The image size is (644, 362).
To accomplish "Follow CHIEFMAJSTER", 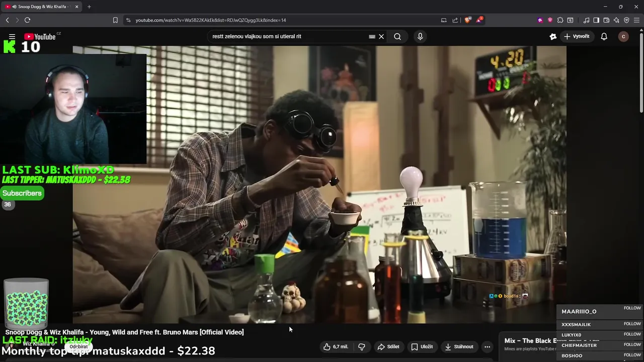I will [x=632, y=345].
